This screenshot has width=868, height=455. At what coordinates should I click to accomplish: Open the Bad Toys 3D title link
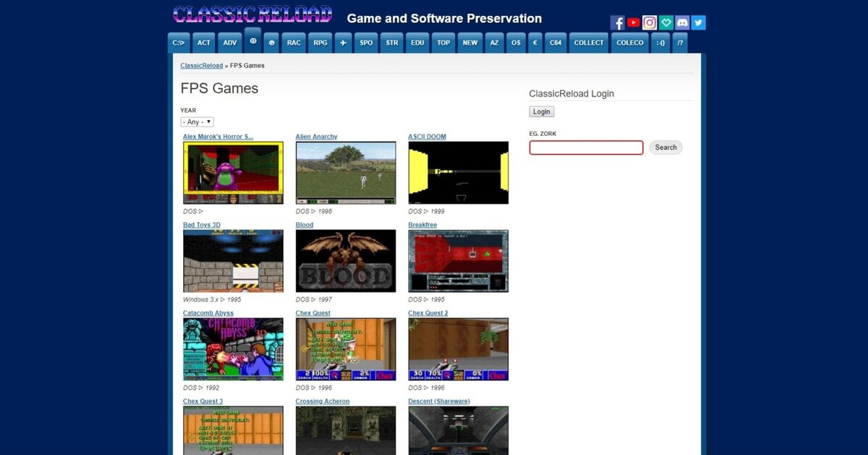coord(202,225)
